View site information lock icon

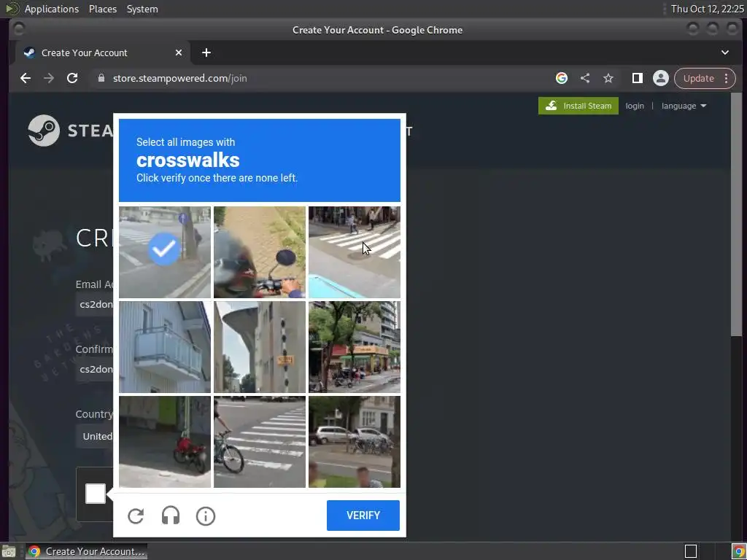point(101,78)
